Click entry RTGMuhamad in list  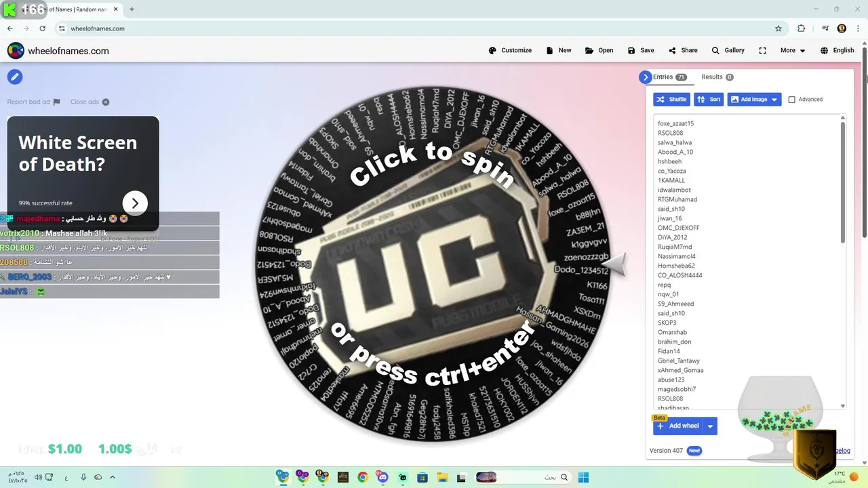click(x=677, y=199)
